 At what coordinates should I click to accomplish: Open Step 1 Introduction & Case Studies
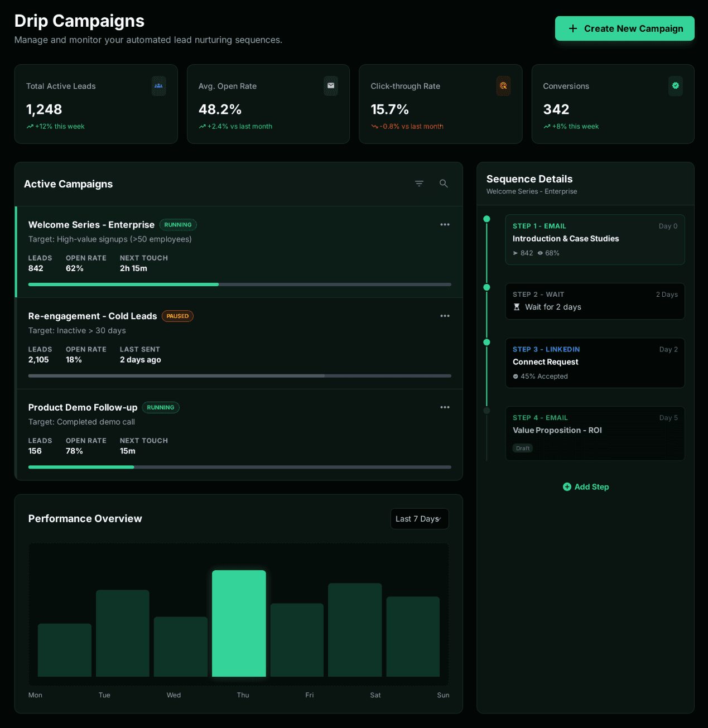(595, 239)
